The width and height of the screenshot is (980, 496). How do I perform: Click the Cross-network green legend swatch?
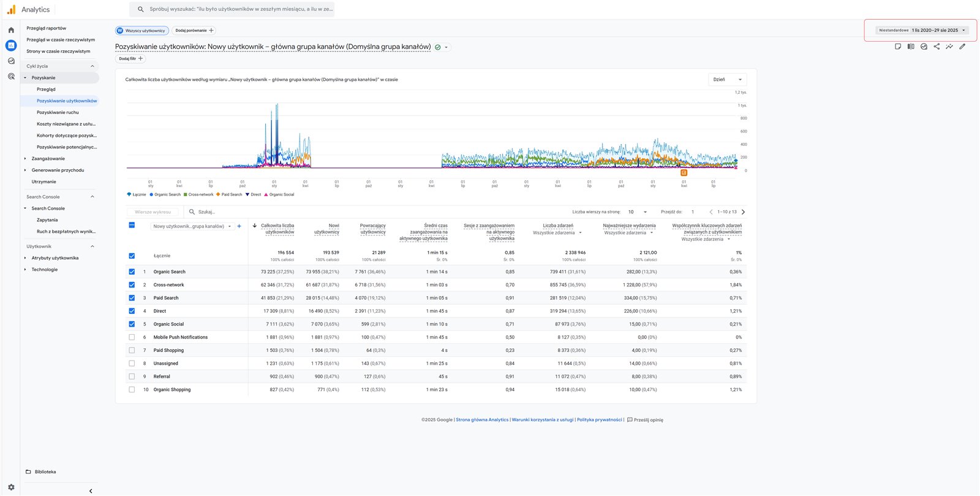click(x=185, y=194)
